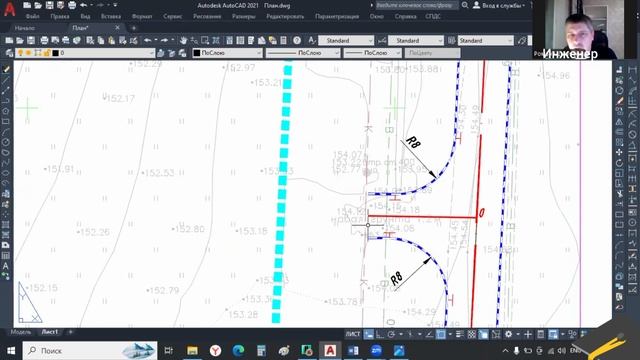Open the Размеры menu

pyautogui.click(x=244, y=17)
